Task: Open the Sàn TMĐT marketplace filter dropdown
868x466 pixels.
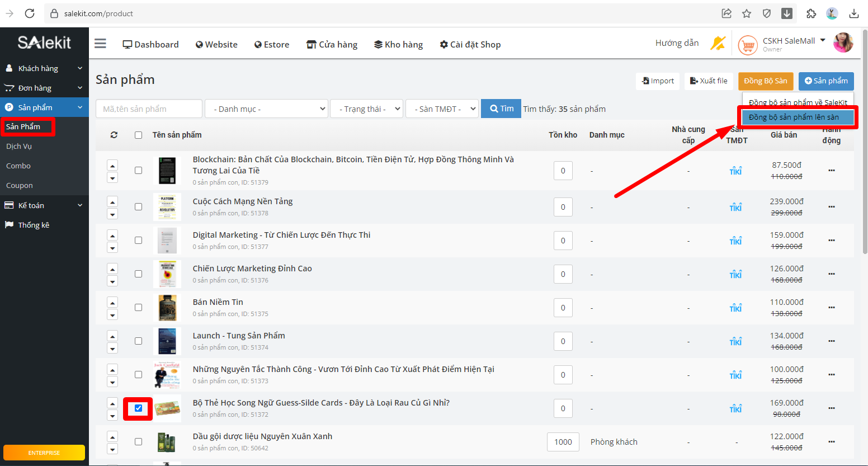Action: point(442,109)
